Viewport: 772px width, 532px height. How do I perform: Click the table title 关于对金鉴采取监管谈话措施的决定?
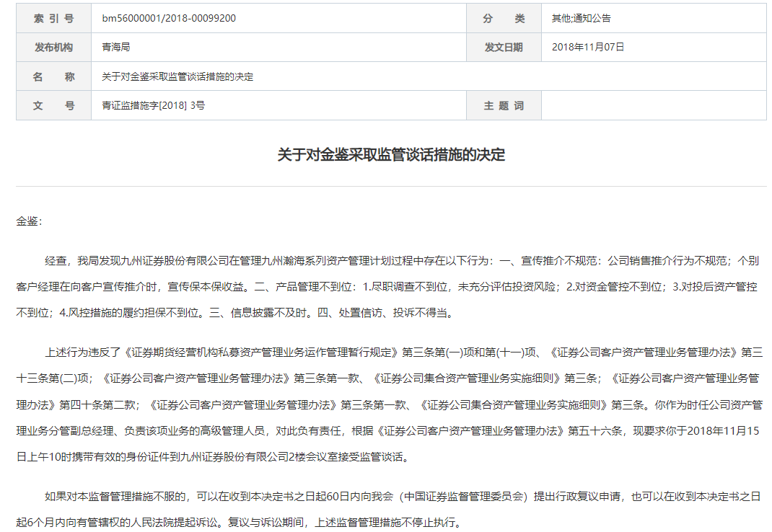coord(177,76)
